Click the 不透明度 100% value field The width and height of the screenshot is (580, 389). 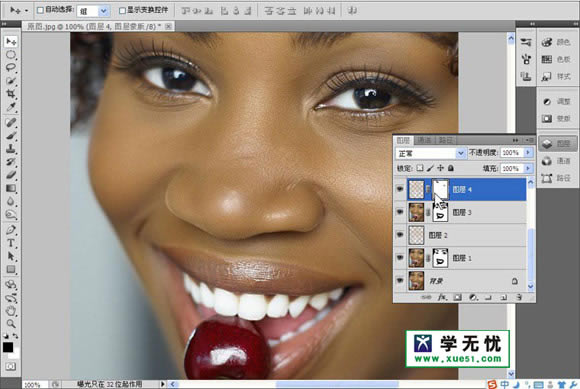[512, 152]
